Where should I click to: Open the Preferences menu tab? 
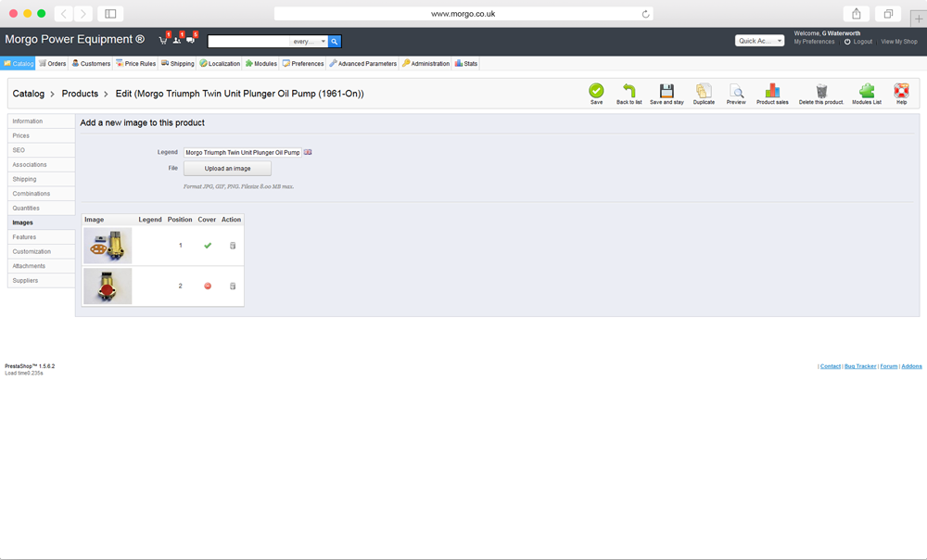[303, 63]
